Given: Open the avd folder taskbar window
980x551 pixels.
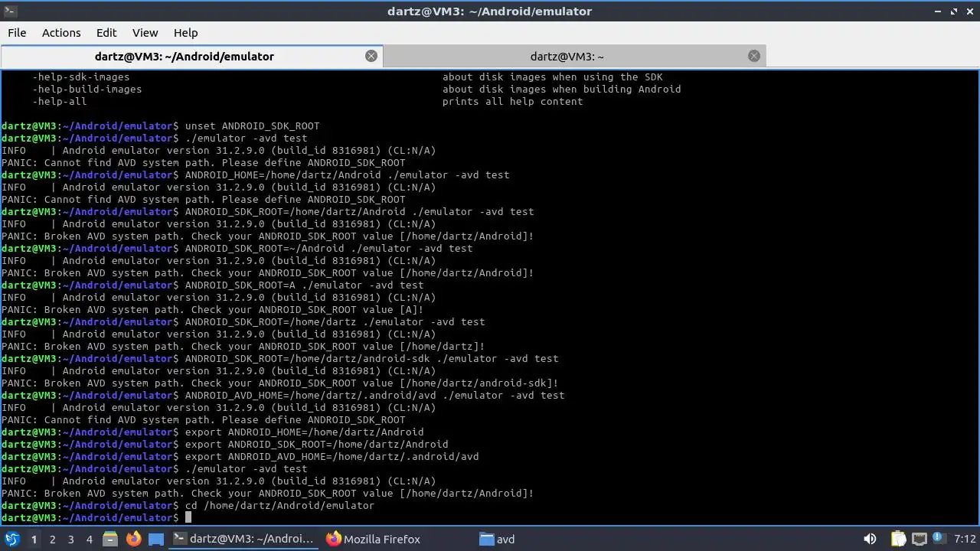Looking at the screenshot, I should [498, 539].
